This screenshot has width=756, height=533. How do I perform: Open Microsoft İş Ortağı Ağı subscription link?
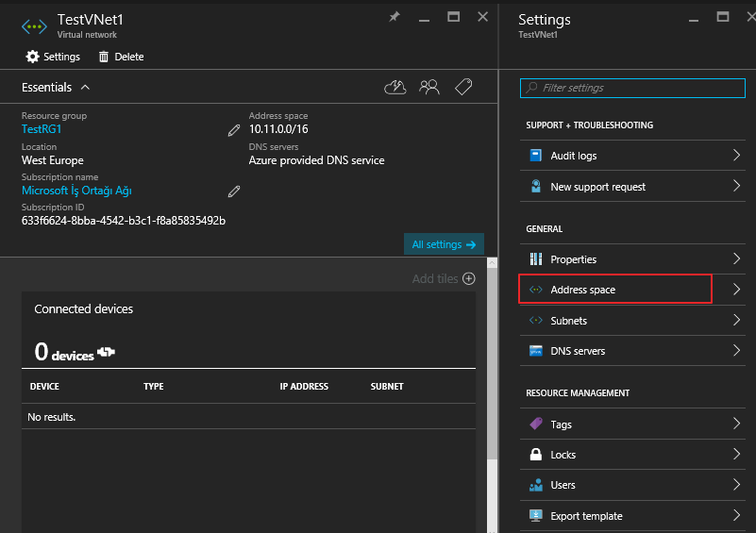tap(76, 191)
